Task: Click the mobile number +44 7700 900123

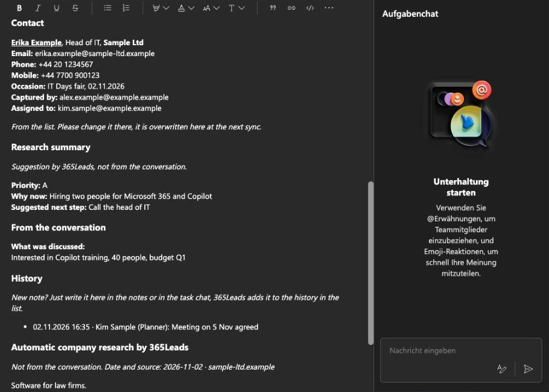Action: pyautogui.click(x=70, y=75)
